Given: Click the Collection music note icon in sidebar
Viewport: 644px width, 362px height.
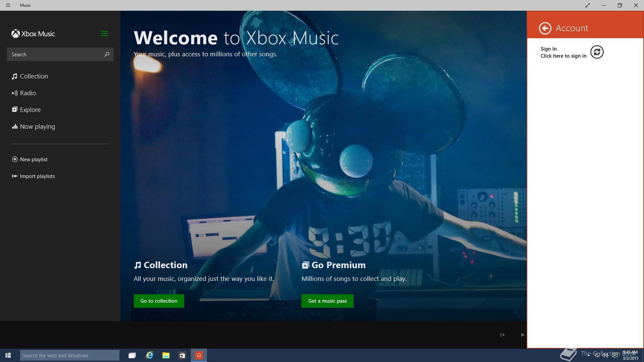Looking at the screenshot, I should pos(14,76).
